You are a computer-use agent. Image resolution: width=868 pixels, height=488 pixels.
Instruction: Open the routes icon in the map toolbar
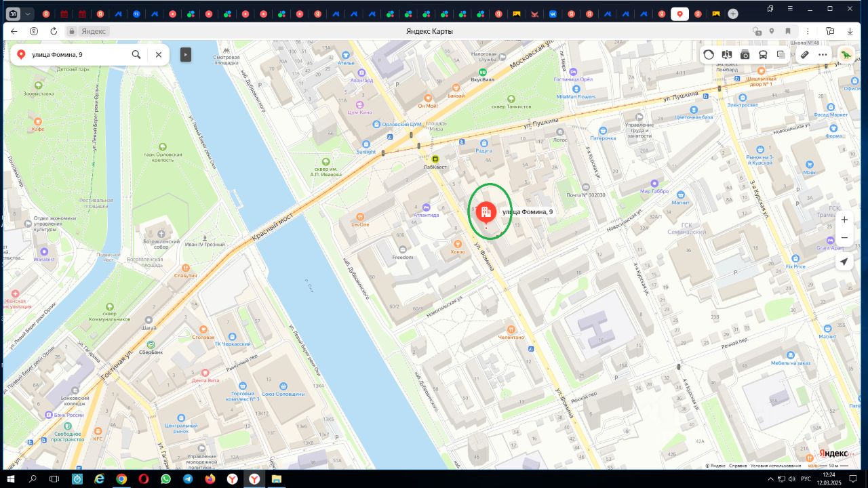pyautogui.click(x=727, y=54)
